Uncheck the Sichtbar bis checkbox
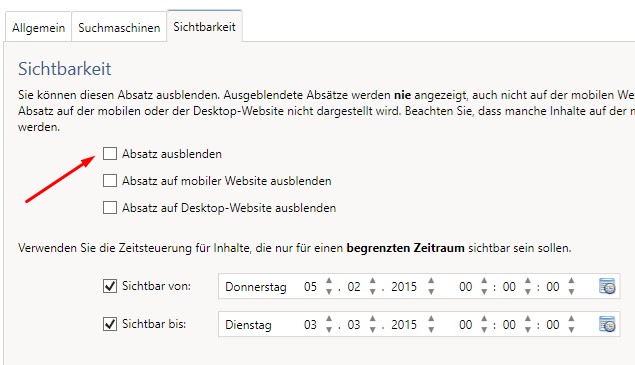This screenshot has height=365, width=635. [x=110, y=324]
